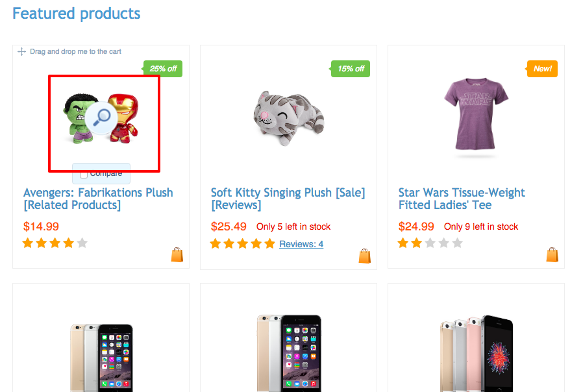
Task: Open the first gold iPhone product image
Action: (x=101, y=354)
